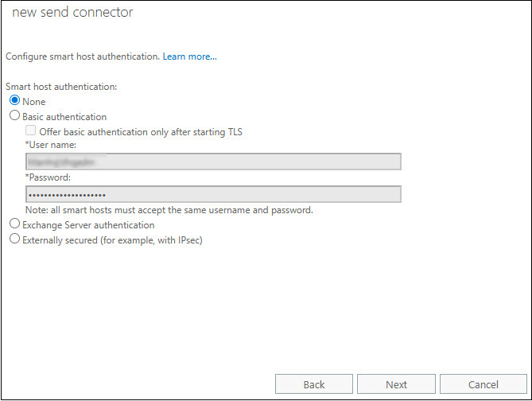Choose Externally secured (IPsec) option
This screenshot has height=401, width=532.
click(14, 239)
